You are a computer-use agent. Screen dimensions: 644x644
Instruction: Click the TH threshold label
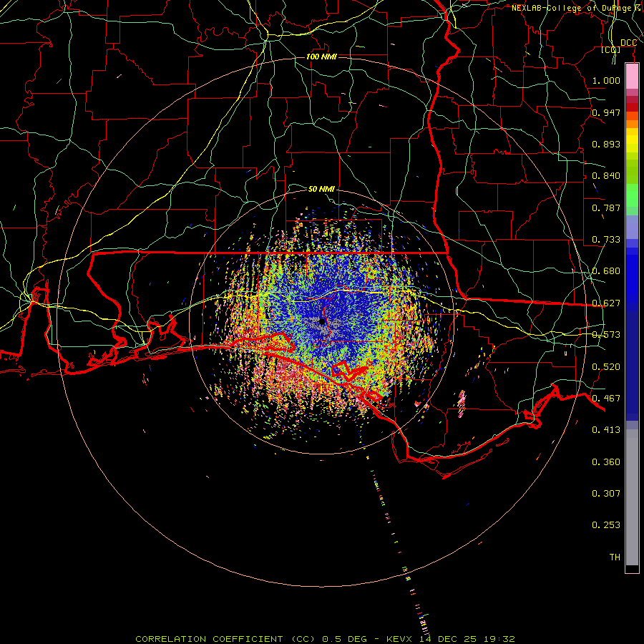(x=615, y=557)
